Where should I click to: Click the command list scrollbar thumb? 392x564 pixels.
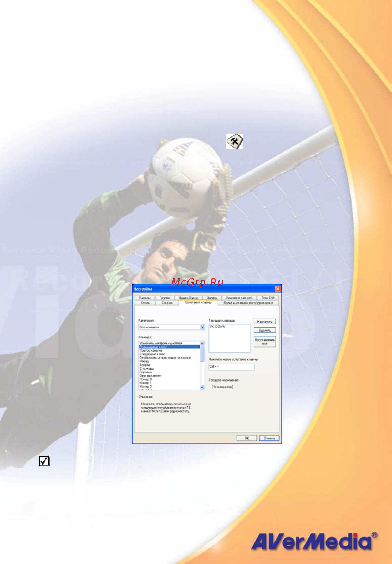202,354
